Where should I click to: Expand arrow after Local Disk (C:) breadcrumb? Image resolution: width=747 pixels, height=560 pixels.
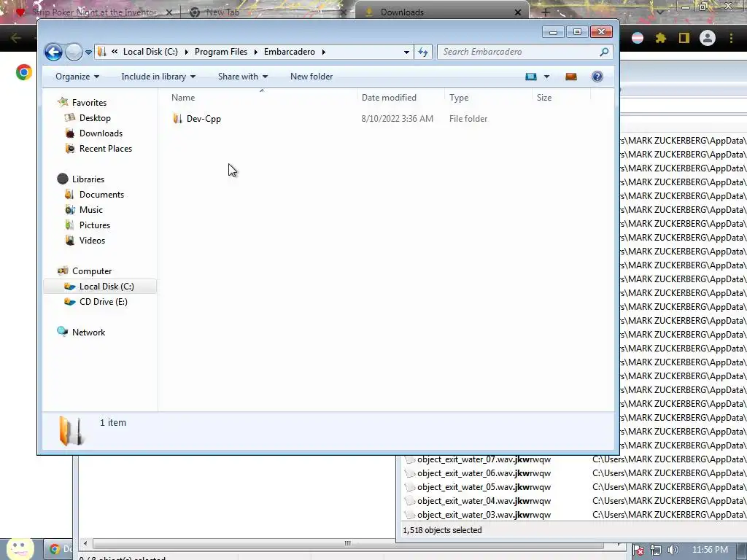(x=186, y=52)
